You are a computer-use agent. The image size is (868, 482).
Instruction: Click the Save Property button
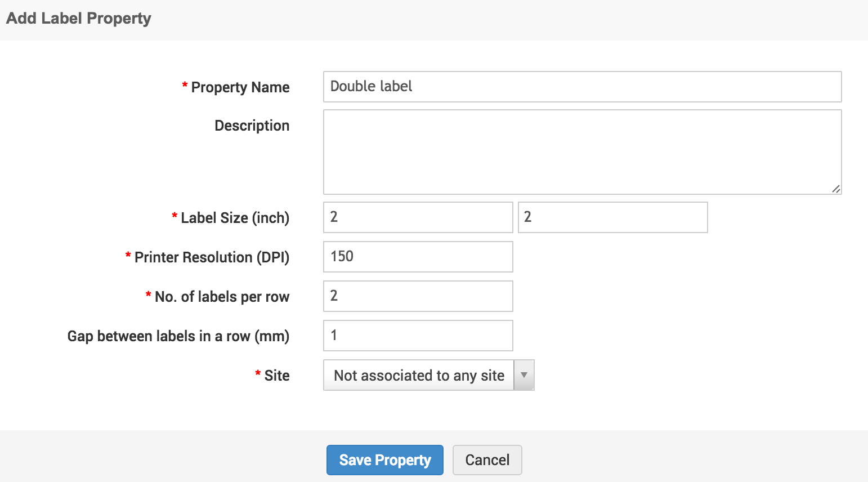pos(385,460)
